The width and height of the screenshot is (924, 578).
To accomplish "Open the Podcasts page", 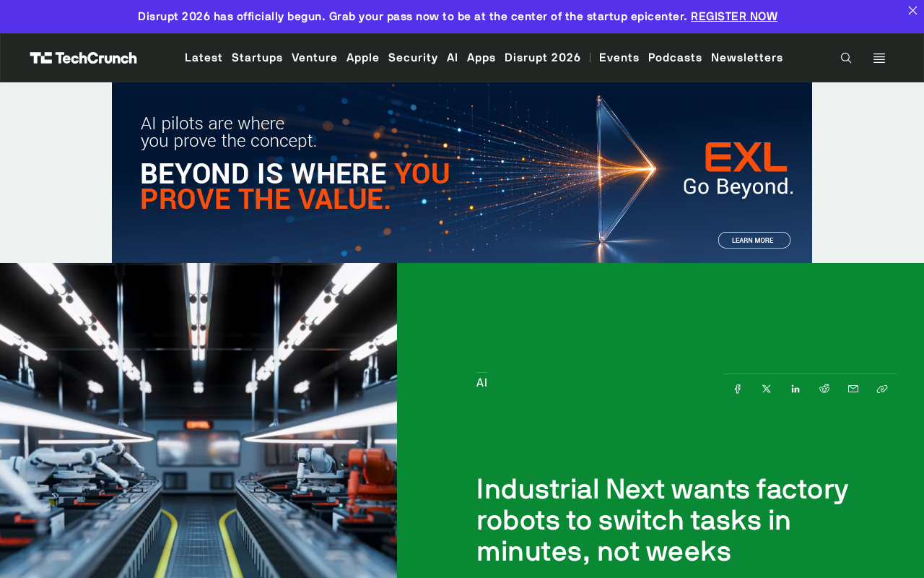I will tap(675, 58).
